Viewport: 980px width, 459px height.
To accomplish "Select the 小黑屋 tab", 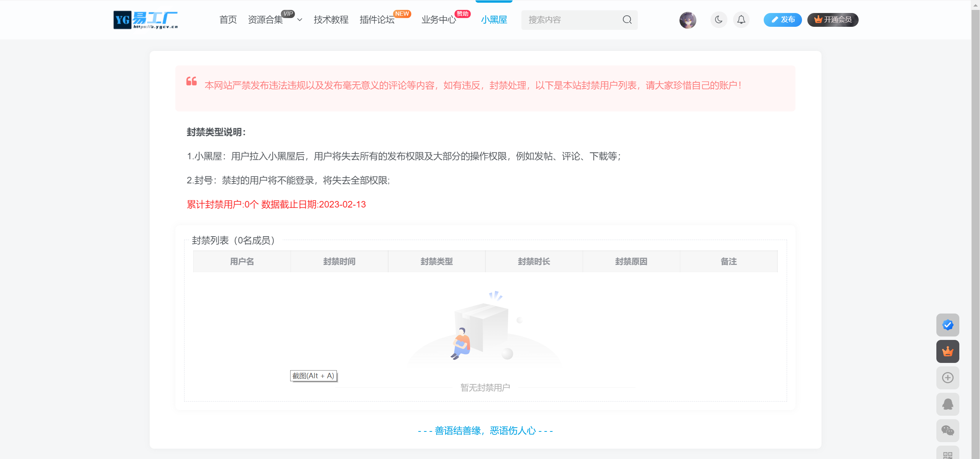I will tap(494, 20).
